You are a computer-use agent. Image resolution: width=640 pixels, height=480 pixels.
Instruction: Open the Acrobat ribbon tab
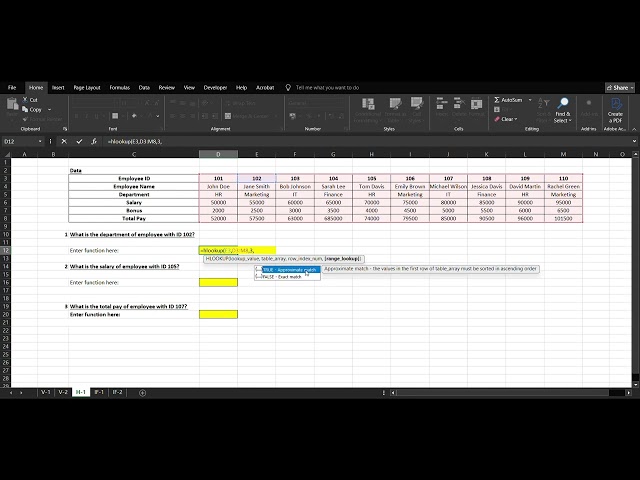[x=265, y=87]
